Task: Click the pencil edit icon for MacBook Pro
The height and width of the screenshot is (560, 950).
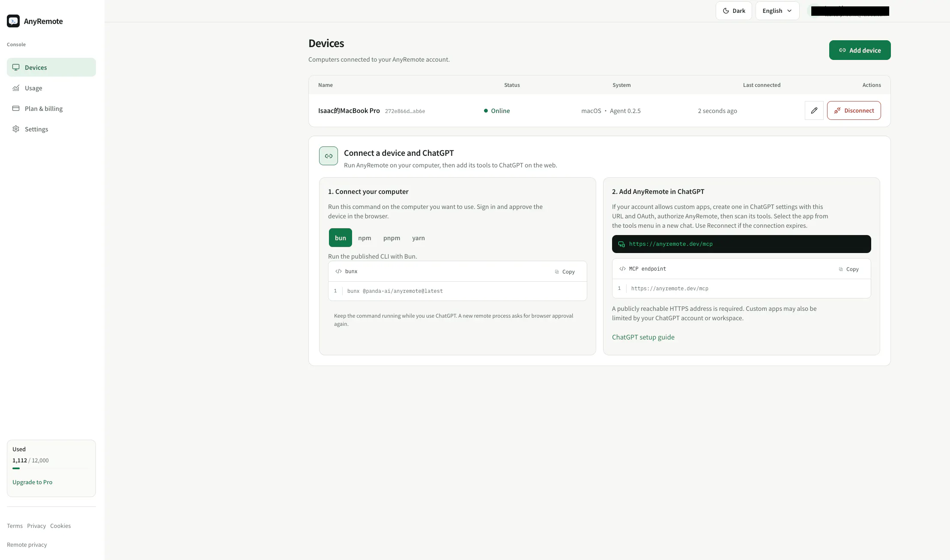Action: 814,110
